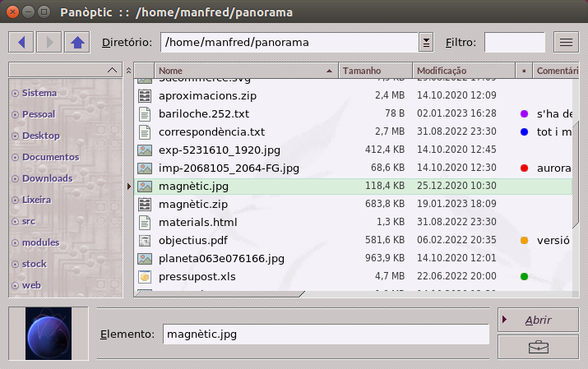588x369 pixels.
Task: Click the image icon of planeta063e076166.jpg
Action: [x=145, y=259]
